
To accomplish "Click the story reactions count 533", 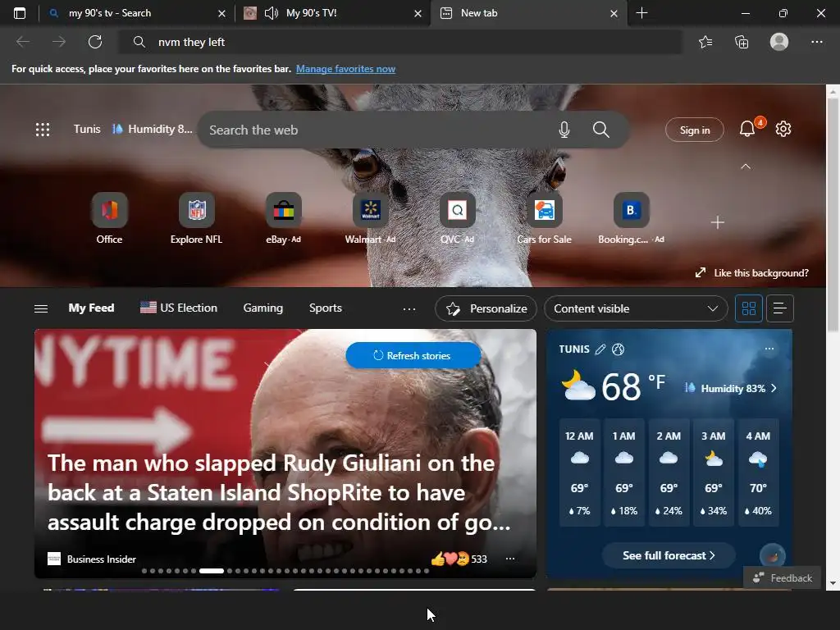I will [x=479, y=559].
